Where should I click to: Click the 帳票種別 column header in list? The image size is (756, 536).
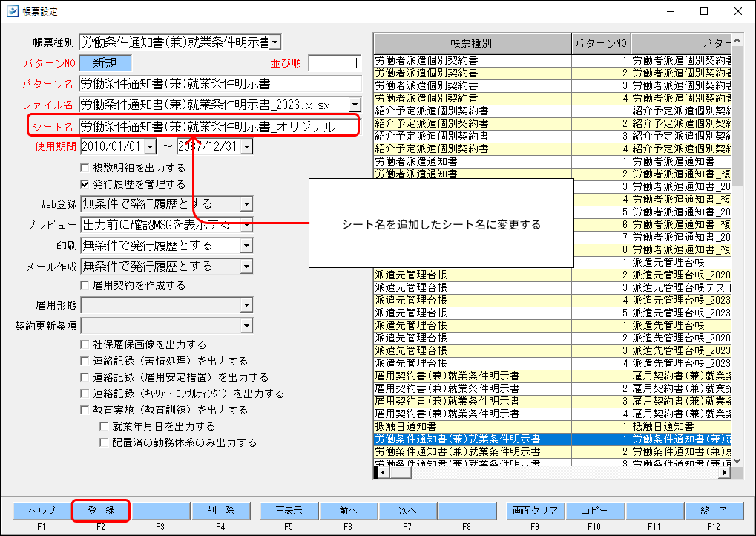[473, 43]
